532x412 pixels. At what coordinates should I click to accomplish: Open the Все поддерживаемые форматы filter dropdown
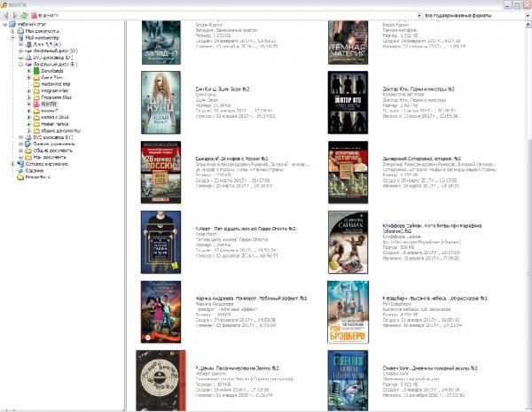click(528, 16)
